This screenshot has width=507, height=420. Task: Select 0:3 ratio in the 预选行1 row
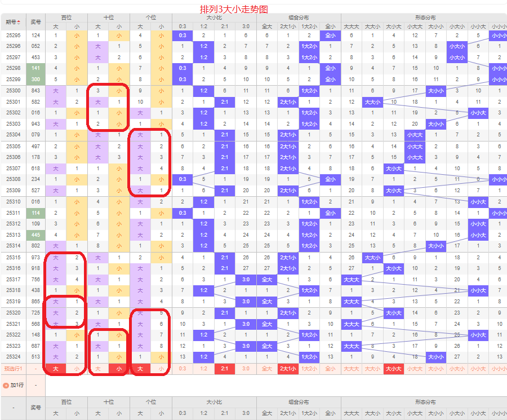click(183, 369)
